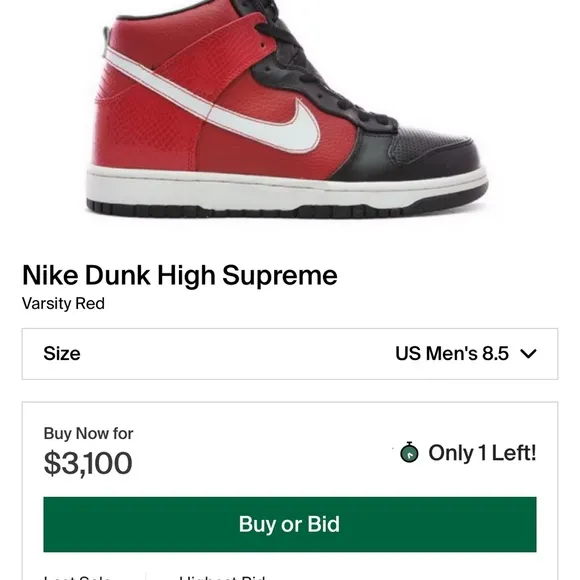Viewport: 580px width, 580px height.
Task: Tap the $3,100 price
Action: click(x=88, y=463)
